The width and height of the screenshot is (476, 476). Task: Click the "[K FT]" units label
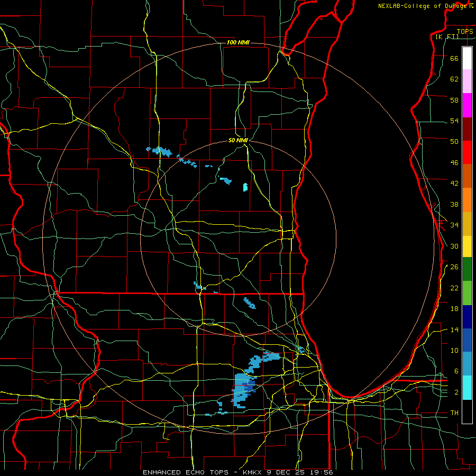click(447, 36)
